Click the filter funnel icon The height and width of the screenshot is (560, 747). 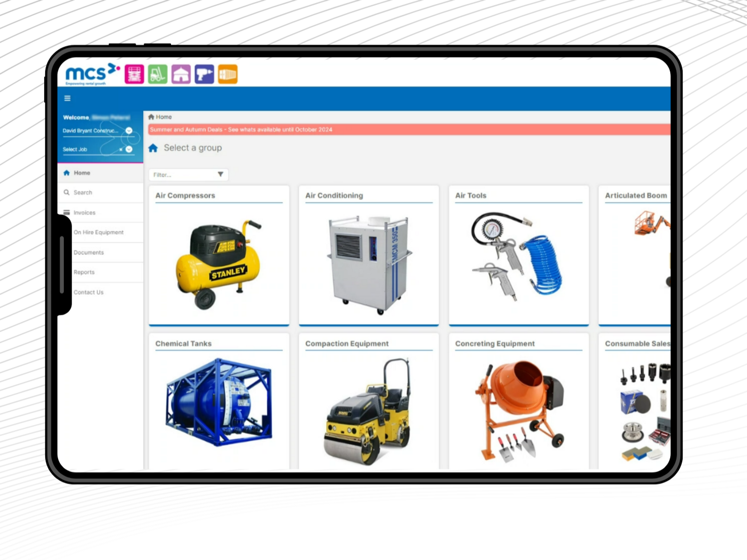tap(220, 175)
